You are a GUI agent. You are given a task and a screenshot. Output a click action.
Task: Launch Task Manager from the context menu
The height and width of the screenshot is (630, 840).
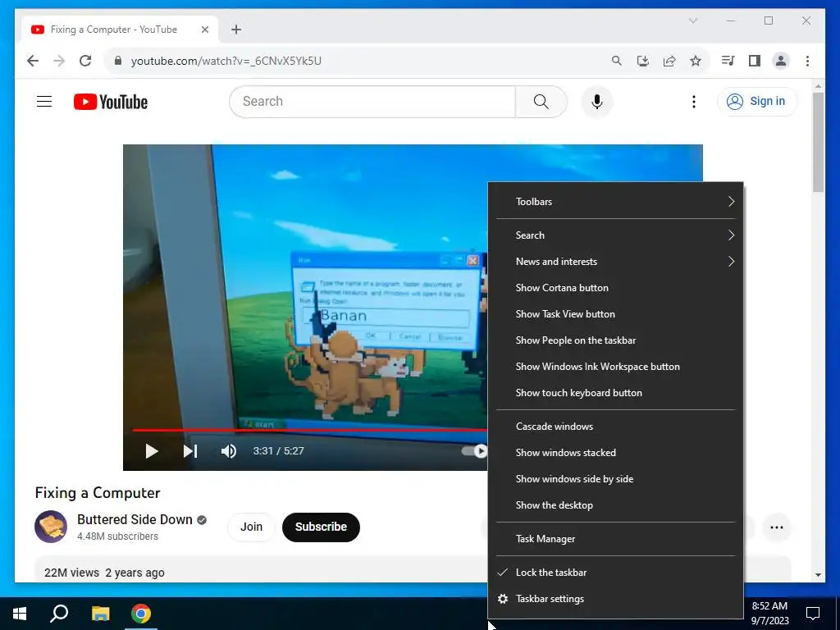point(615,539)
